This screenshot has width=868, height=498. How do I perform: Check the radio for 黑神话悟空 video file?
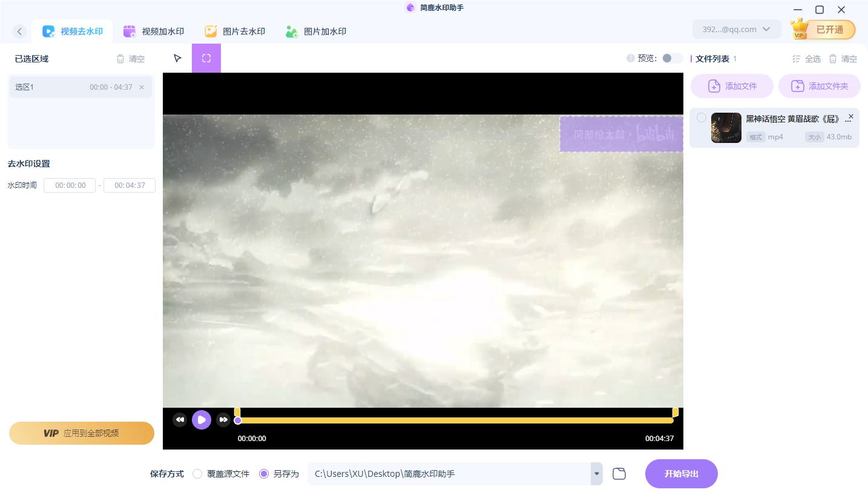point(702,118)
